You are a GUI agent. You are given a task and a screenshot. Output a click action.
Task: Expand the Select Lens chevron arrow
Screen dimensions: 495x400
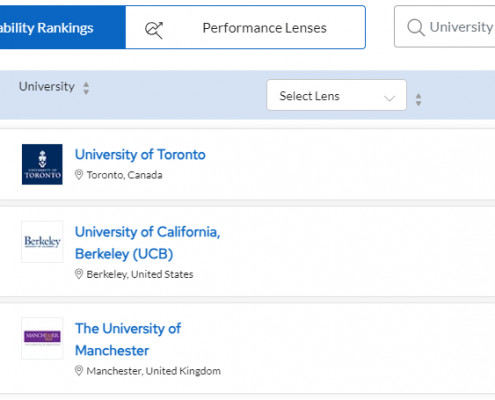tap(389, 98)
